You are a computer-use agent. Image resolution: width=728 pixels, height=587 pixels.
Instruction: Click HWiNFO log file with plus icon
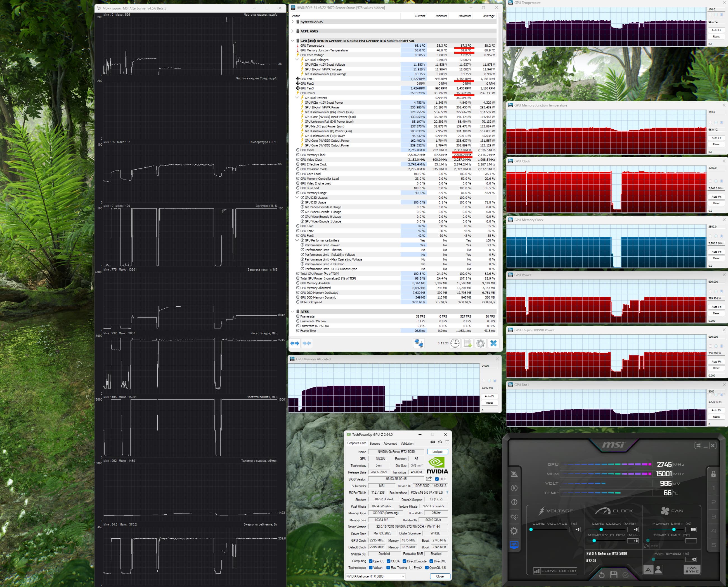click(468, 343)
